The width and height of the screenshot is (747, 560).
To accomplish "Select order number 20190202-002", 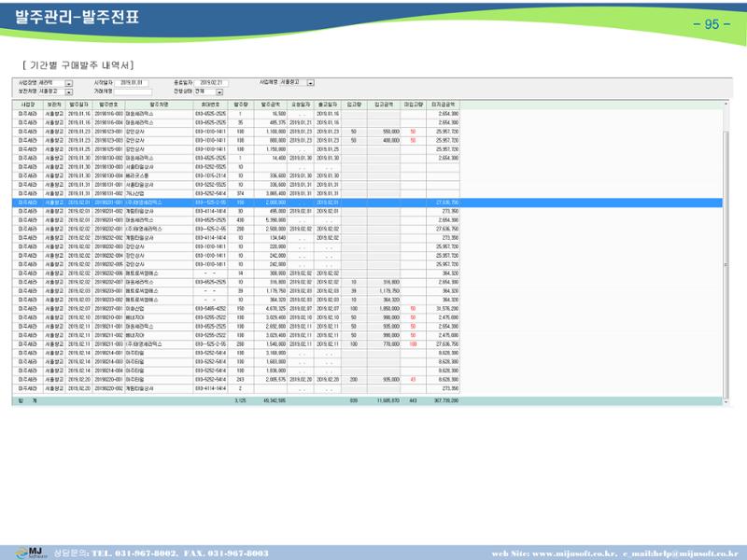I will (x=108, y=238).
